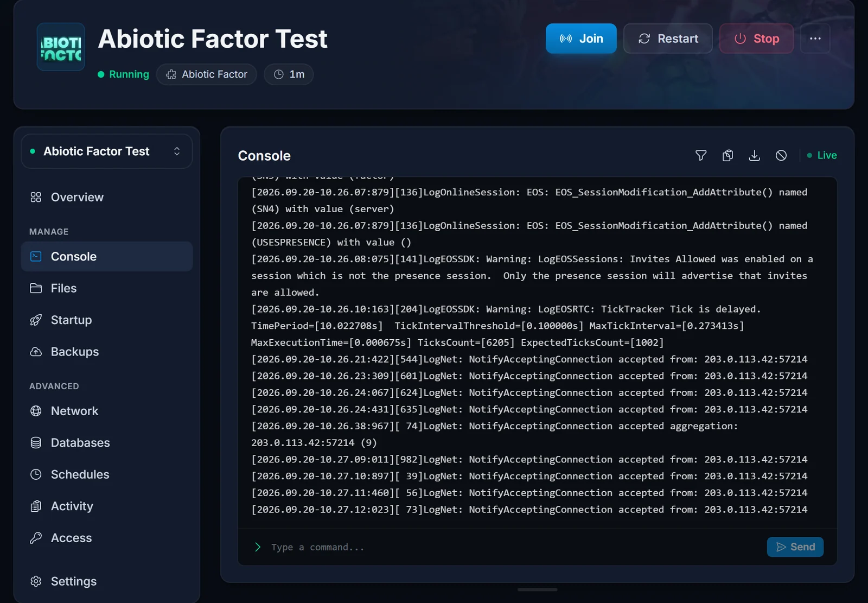Open the Abiotic Factor Test server switcher dropdown
The height and width of the screenshot is (603, 868).
point(107,151)
